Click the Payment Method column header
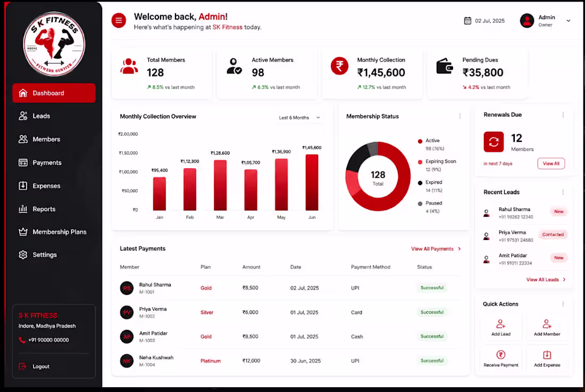 (371, 267)
